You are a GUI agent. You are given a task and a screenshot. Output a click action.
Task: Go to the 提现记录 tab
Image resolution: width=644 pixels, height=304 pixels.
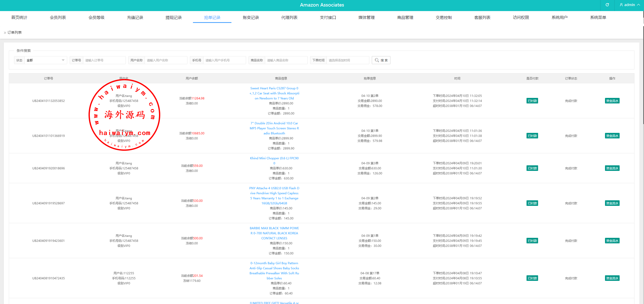tap(174, 17)
